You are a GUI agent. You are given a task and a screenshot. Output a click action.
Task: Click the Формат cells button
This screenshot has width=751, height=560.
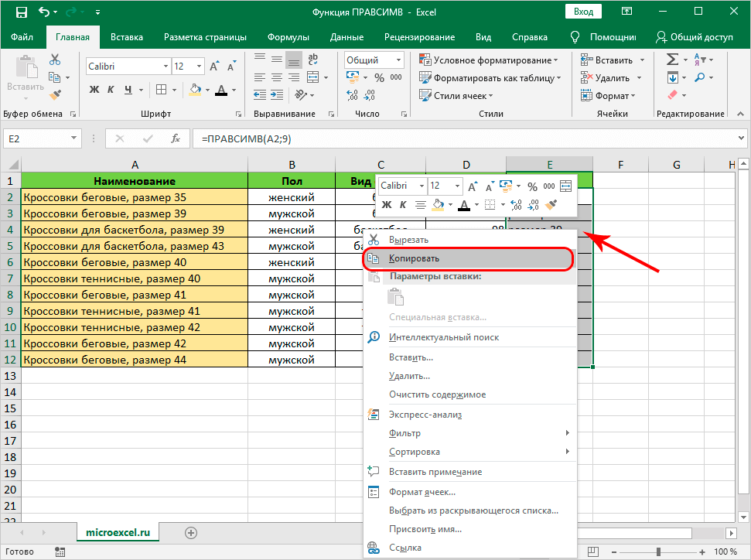pyautogui.click(x=608, y=96)
